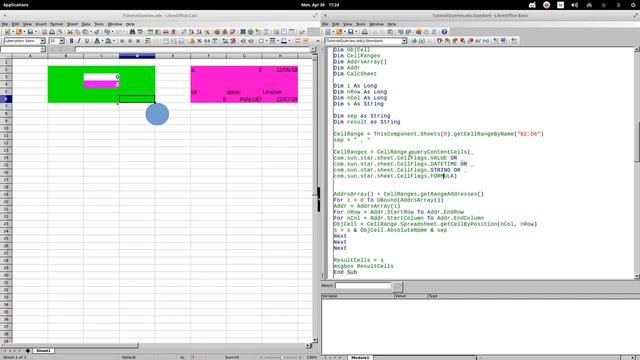Open the Format menu in Calc

56,24
